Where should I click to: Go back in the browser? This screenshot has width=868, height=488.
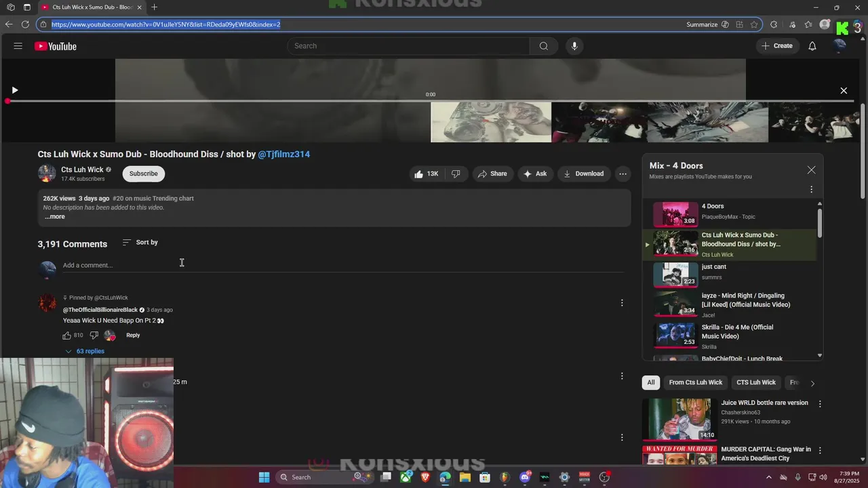tap(9, 24)
